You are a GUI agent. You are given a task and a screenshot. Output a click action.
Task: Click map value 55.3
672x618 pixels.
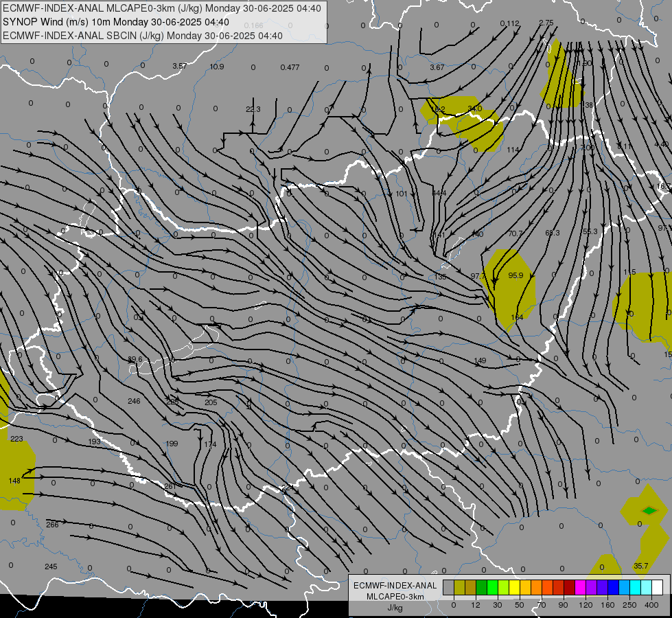tap(590, 231)
